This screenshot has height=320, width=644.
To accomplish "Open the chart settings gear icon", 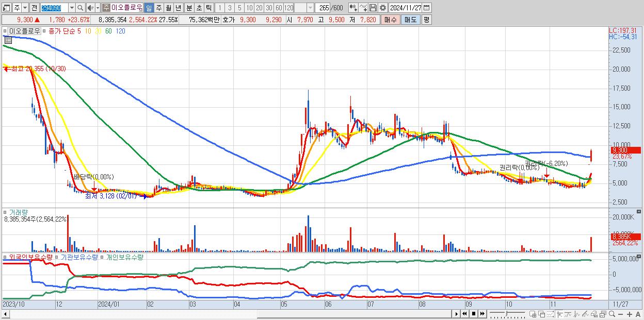I will pyautogui.click(x=382, y=8).
